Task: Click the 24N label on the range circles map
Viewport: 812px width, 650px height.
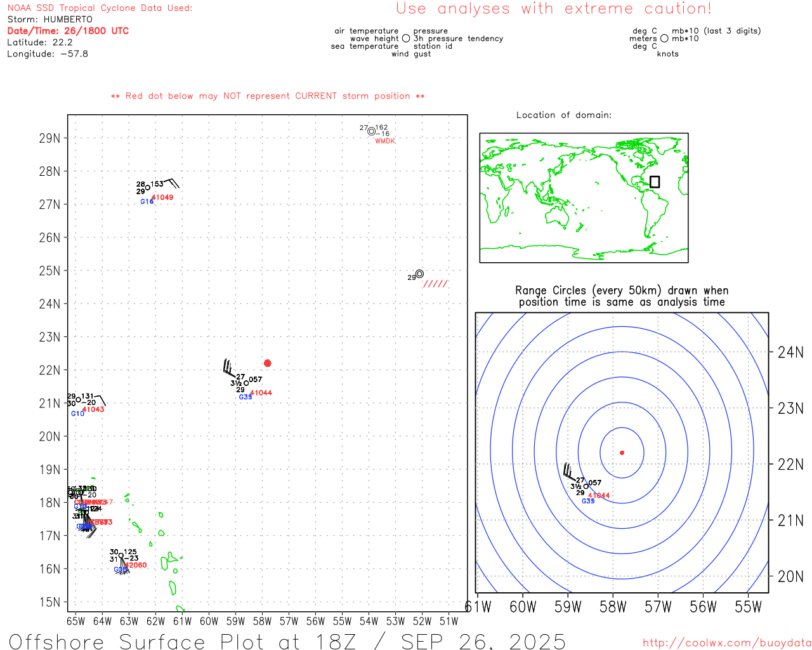Action: [790, 352]
